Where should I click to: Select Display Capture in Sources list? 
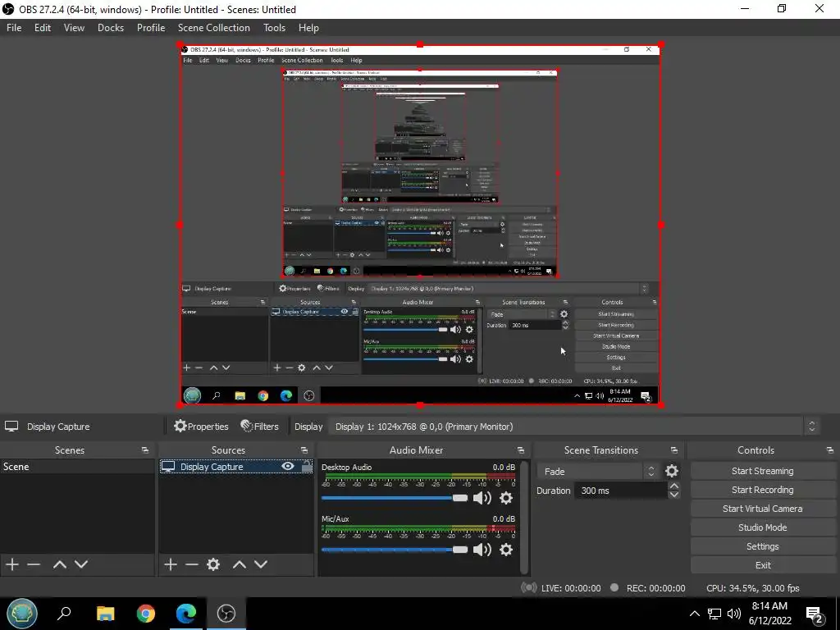(235, 467)
